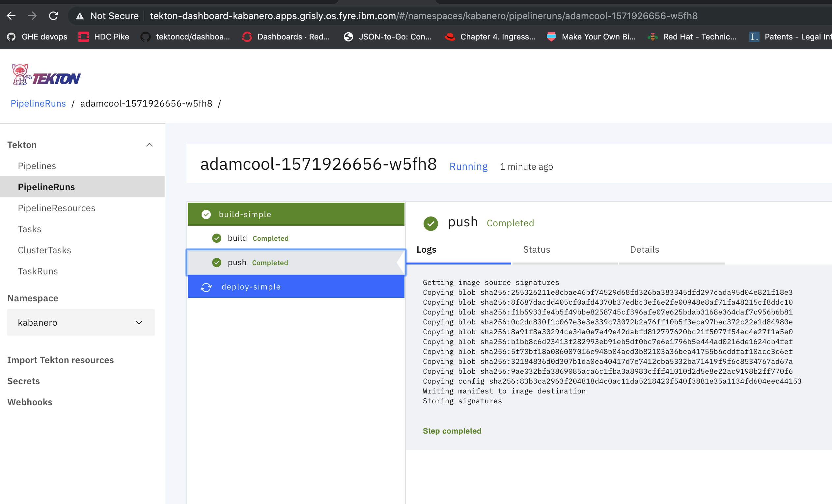Image resolution: width=832 pixels, height=504 pixels.
Task: Click the spinning status icon on deploy-simple
Action: tap(206, 287)
